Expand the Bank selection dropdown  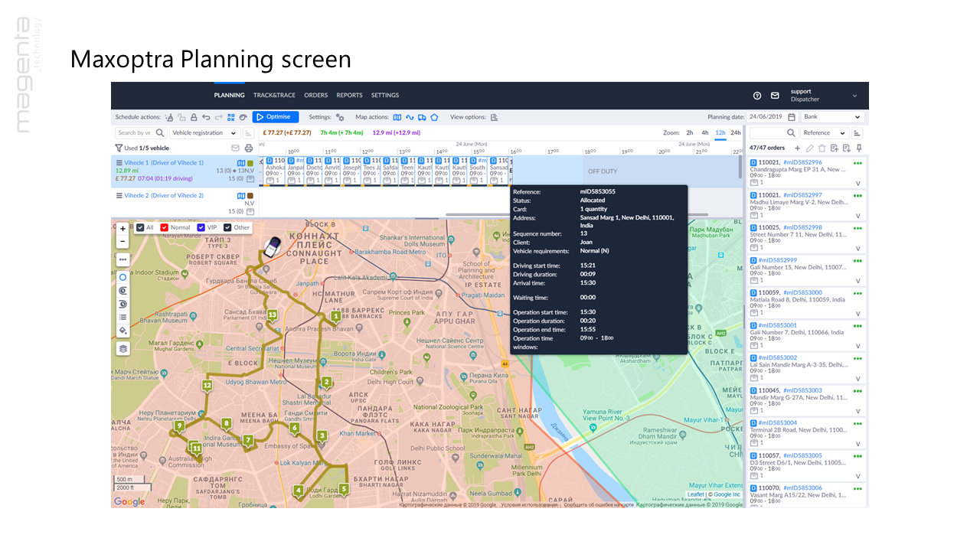tap(832, 117)
